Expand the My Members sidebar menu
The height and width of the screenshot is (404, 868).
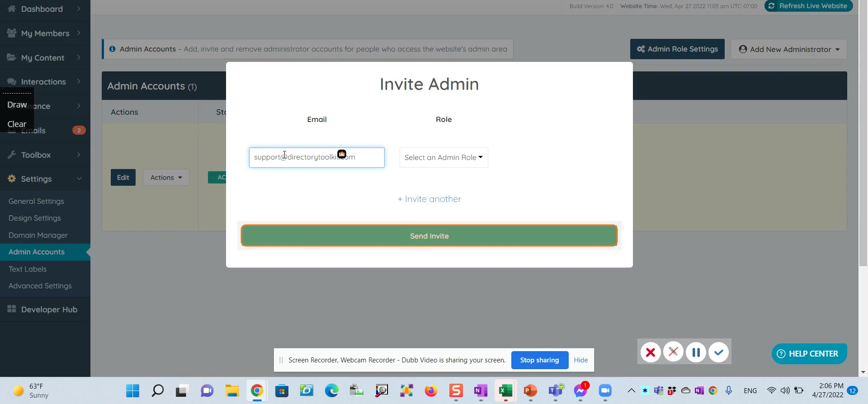[45, 33]
